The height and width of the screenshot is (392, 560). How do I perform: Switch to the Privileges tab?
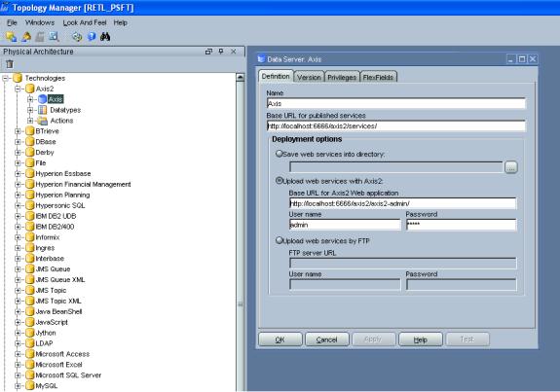342,77
